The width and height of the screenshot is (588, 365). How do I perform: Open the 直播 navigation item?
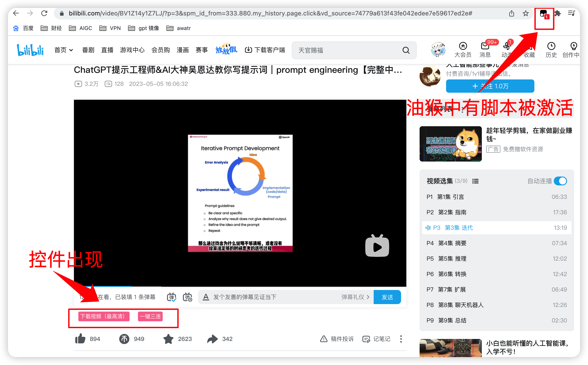point(107,50)
